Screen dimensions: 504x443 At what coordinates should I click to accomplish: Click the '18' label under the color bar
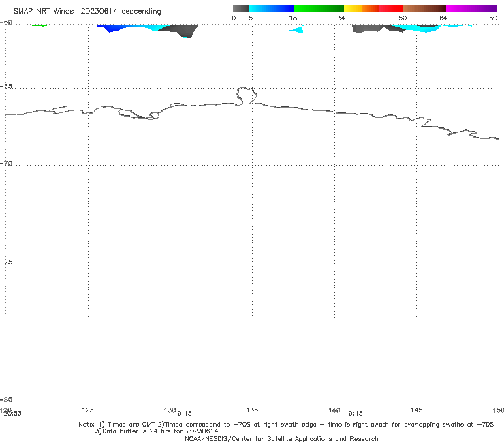click(293, 18)
